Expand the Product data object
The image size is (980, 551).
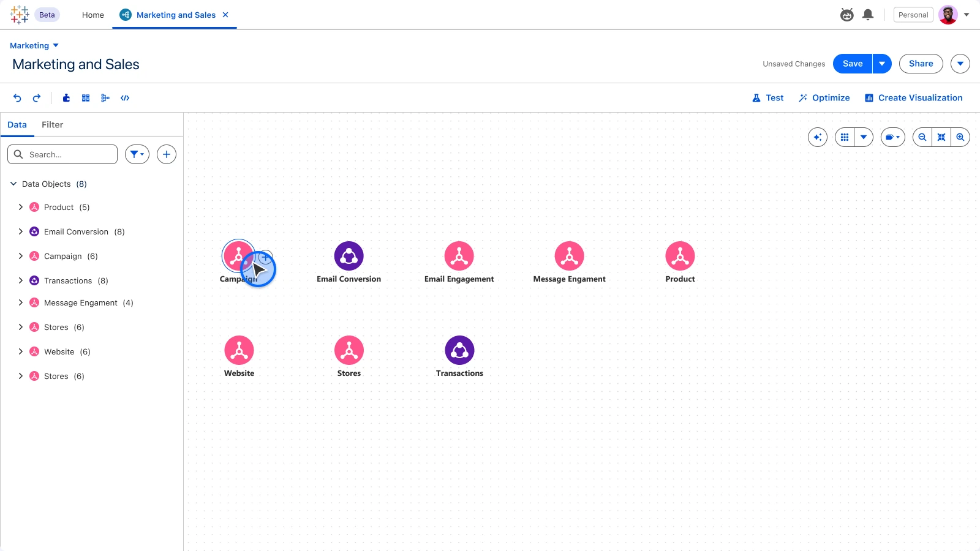(20, 207)
